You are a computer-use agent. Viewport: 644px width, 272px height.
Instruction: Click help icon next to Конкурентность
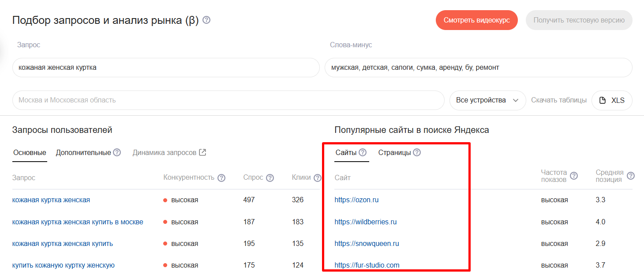[221, 178]
